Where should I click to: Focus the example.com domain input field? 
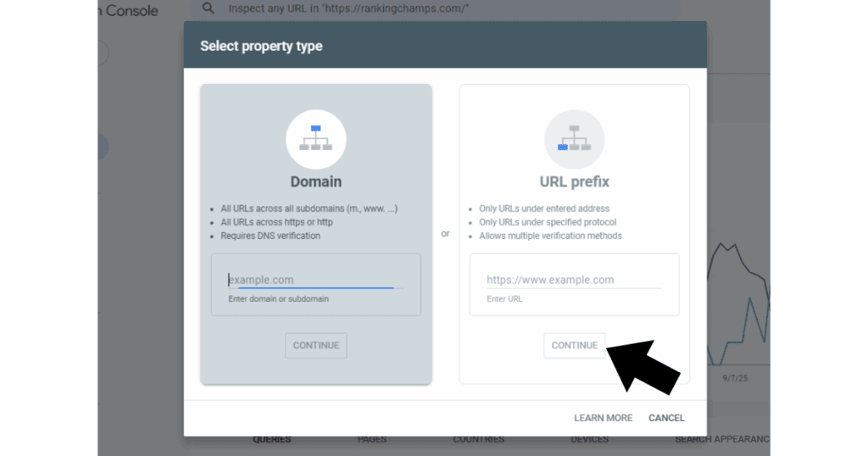click(315, 280)
